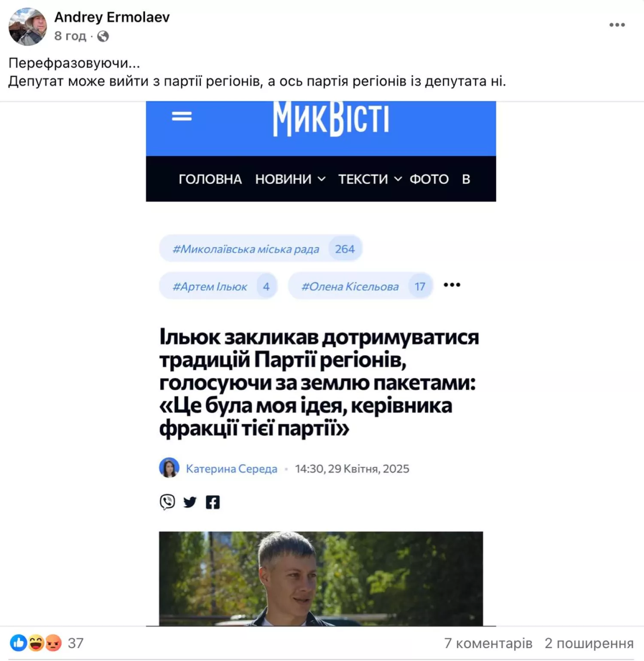The image size is (644, 661).
Task: Share article via Twitter bird icon
Action: click(190, 502)
